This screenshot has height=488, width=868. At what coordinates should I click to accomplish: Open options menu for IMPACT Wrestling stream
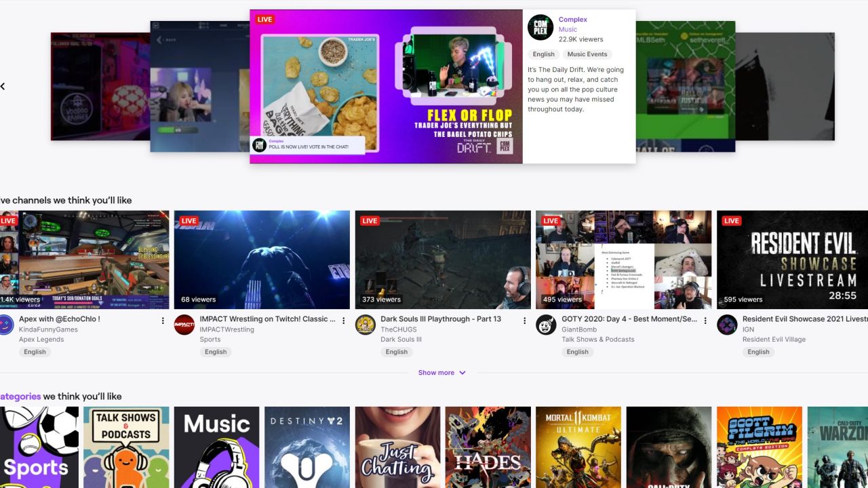pyautogui.click(x=343, y=321)
